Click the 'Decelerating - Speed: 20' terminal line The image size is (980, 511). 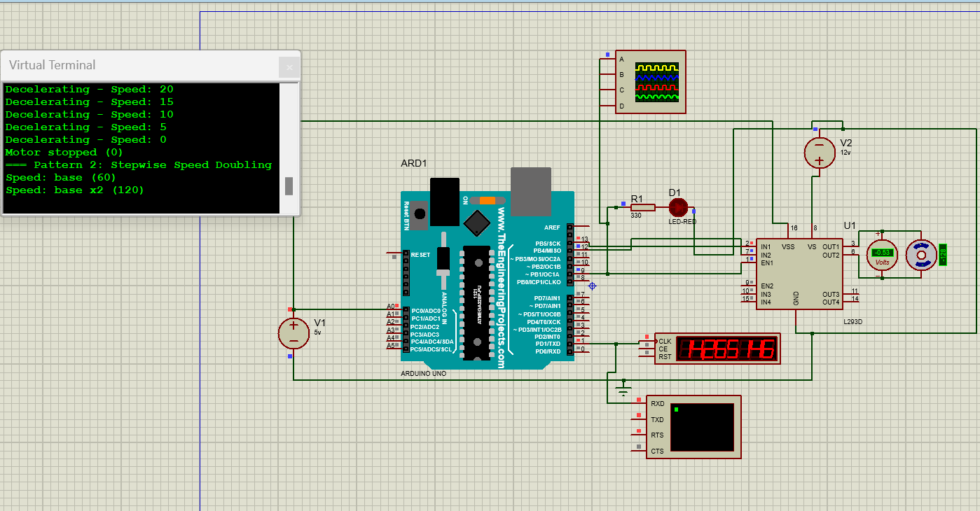[89, 89]
